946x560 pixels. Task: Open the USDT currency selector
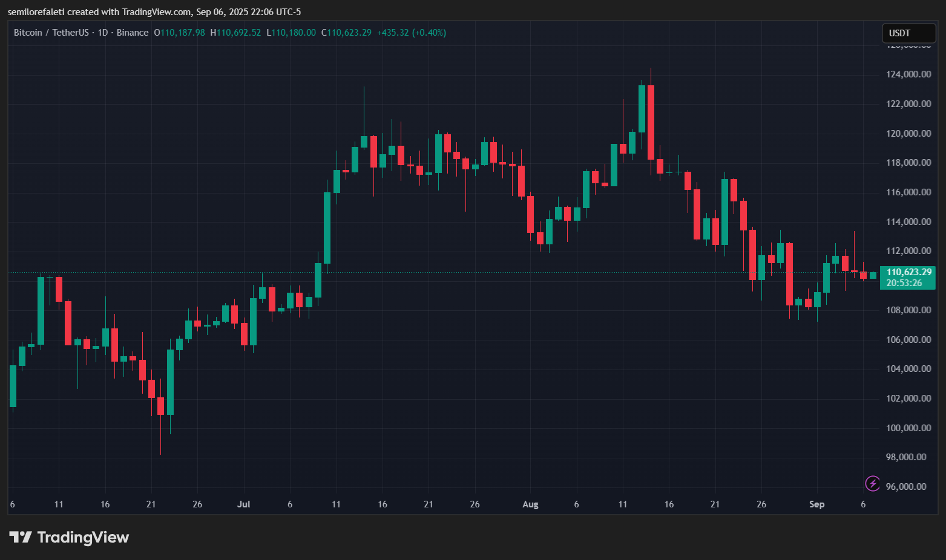908,33
